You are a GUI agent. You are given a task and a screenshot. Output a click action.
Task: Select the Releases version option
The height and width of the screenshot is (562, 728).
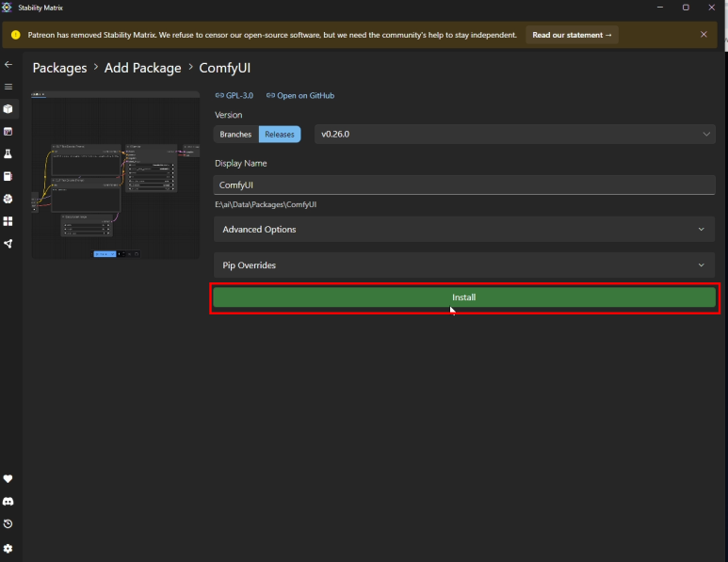(x=280, y=134)
